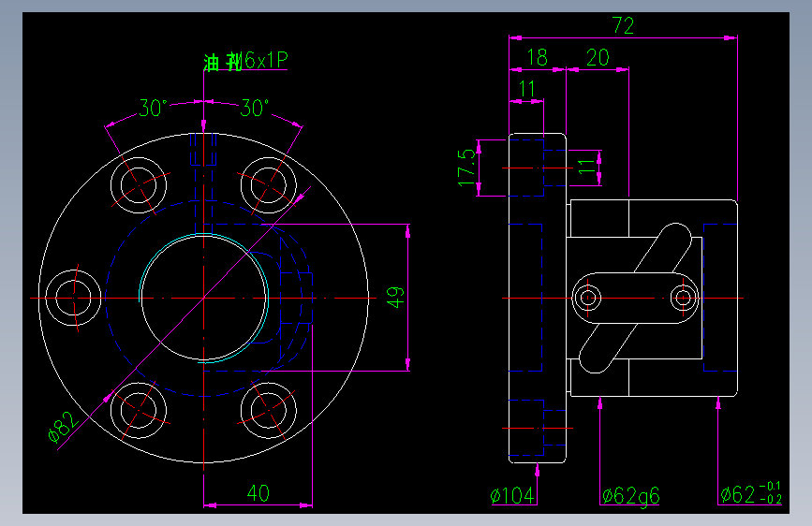Pick the left screw circle on return tube clamp
The height and width of the screenshot is (526, 812).
click(587, 299)
